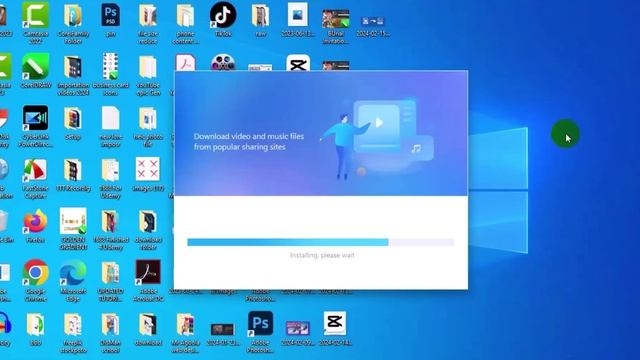
Task: Click the installer progress bar
Action: [320, 242]
